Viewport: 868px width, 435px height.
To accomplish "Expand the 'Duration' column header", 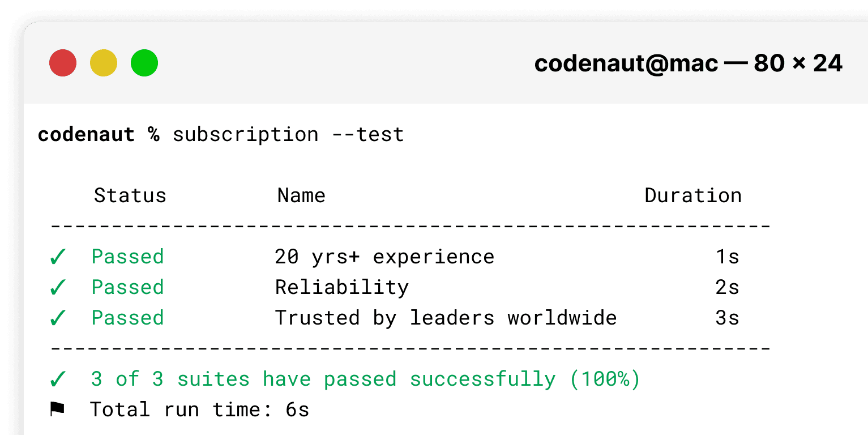I will click(x=693, y=195).
